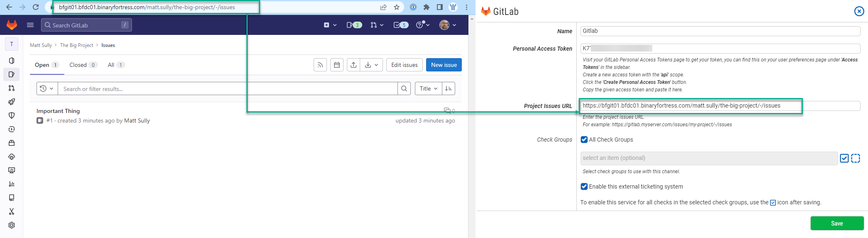Switch to the Open issues tab

point(47,65)
